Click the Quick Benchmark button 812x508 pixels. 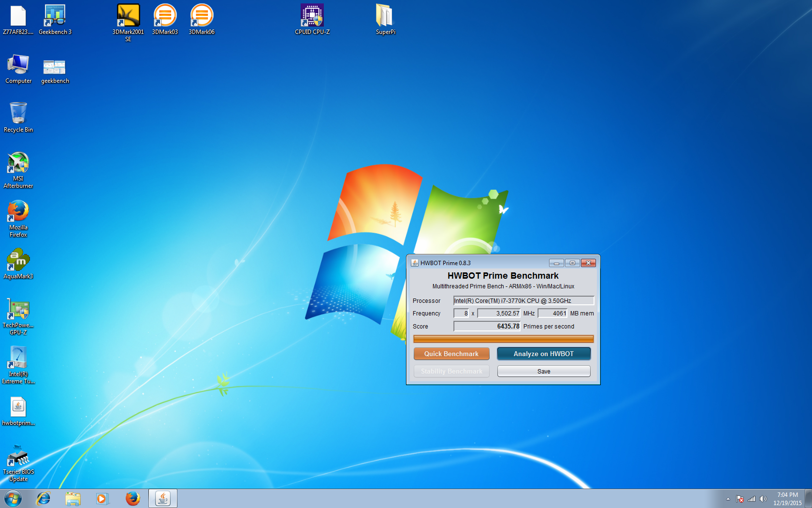451,354
